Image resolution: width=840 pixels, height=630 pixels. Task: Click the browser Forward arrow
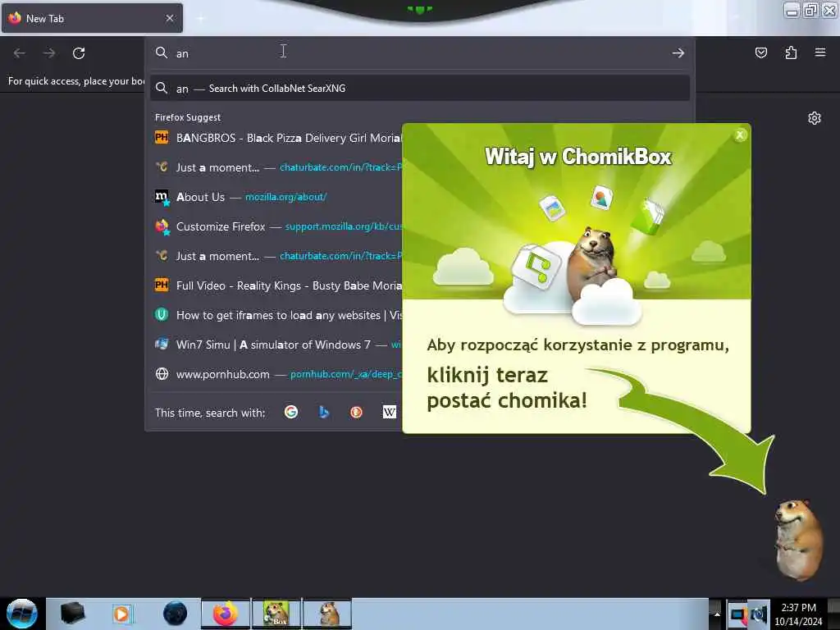49,53
